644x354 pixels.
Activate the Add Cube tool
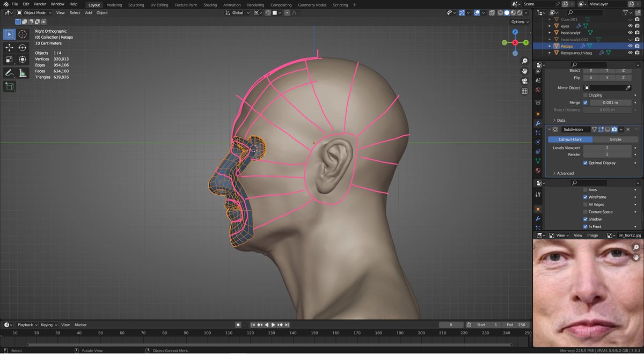point(10,86)
